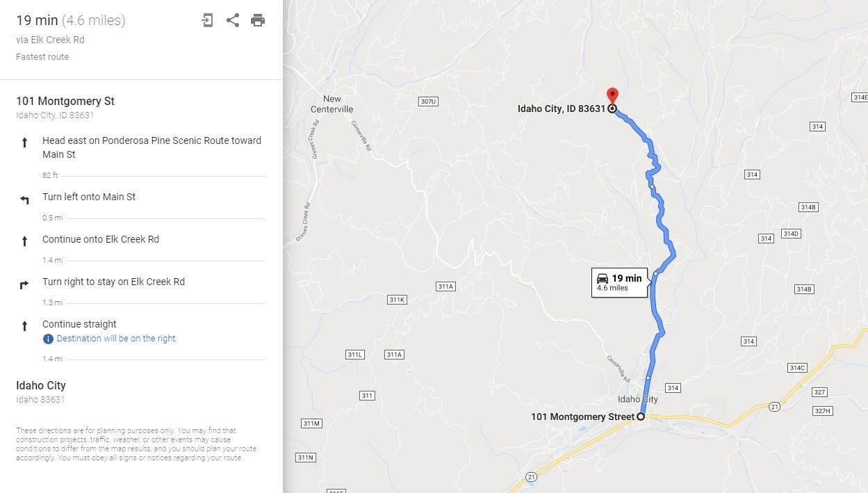Click the 101 Montgomery Street origin marker

click(641, 417)
